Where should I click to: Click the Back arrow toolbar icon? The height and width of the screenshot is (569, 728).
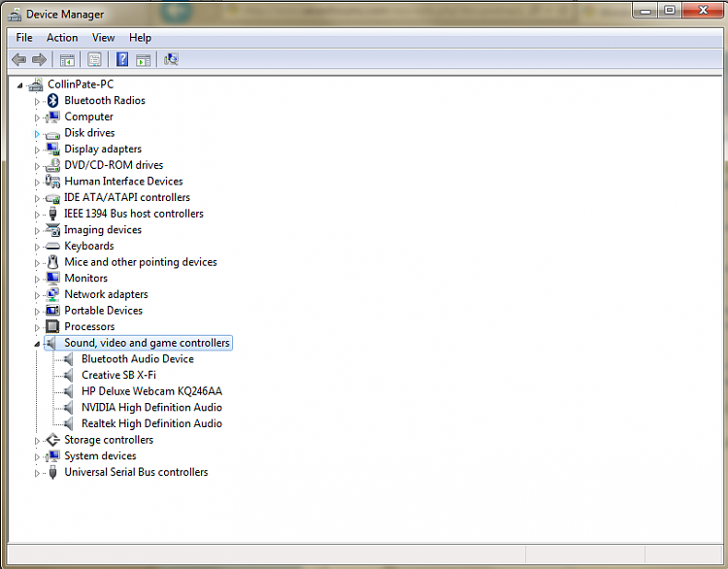18,59
